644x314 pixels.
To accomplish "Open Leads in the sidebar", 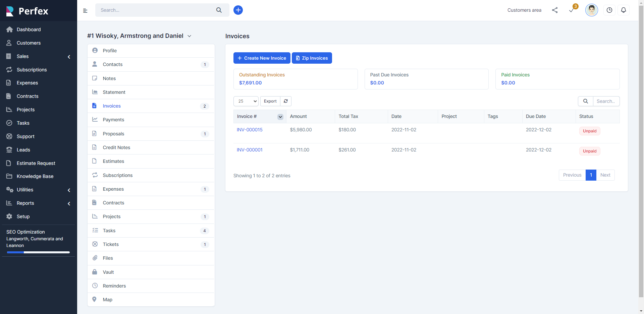I will pos(39,150).
